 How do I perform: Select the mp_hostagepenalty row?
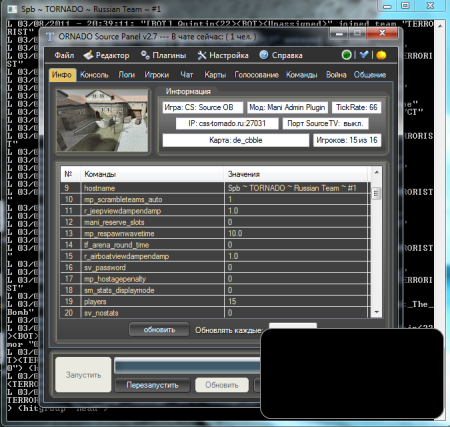point(215,279)
